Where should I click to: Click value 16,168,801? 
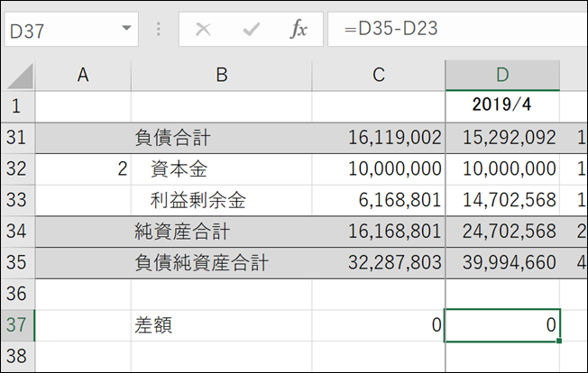[x=379, y=231]
